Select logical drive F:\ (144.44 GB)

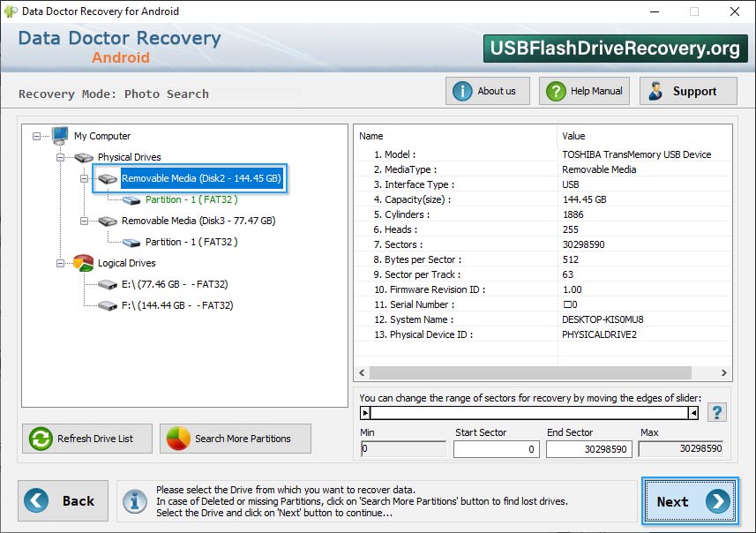coord(177,306)
